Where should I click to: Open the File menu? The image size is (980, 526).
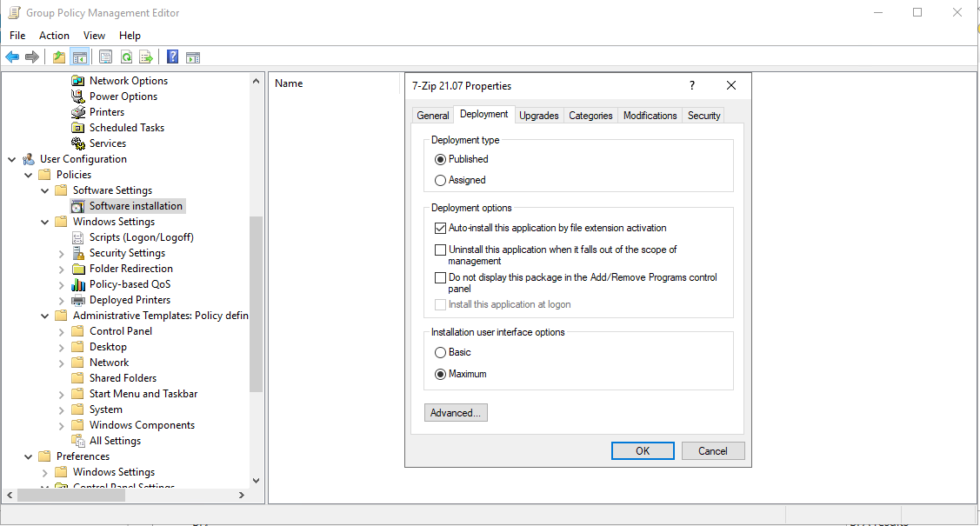[17, 36]
